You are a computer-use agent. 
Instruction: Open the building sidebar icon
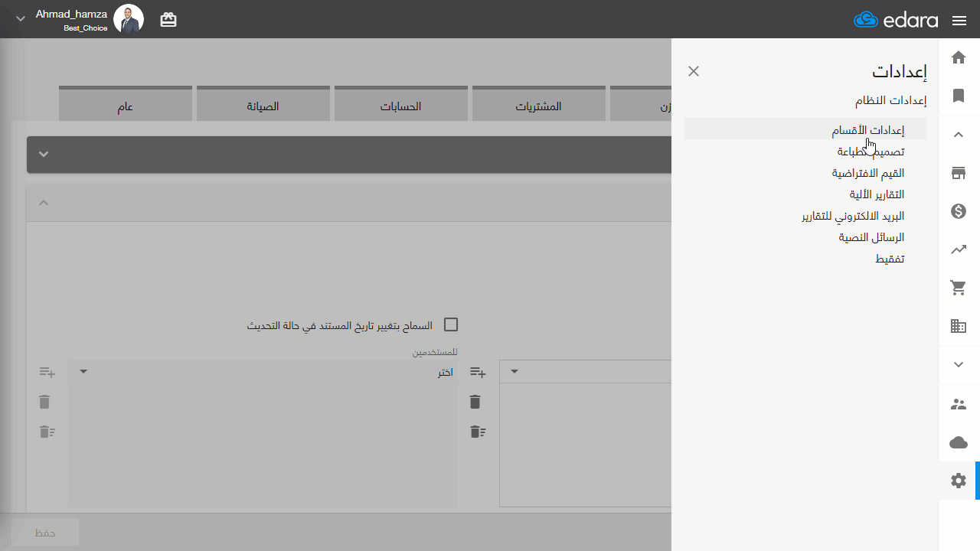click(x=959, y=326)
